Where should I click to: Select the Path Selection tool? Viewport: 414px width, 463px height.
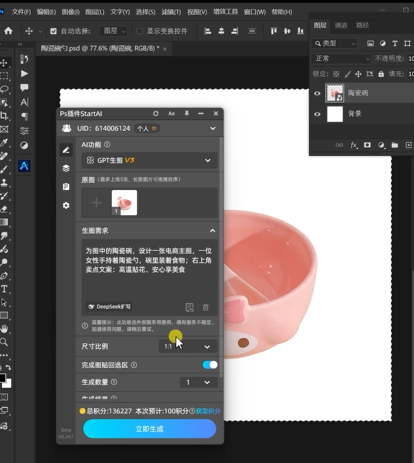(x=4, y=302)
